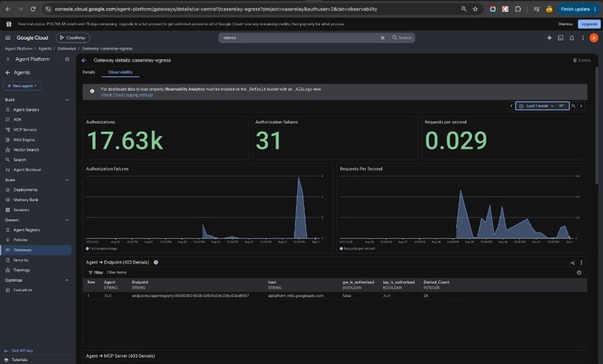This screenshot has height=364, width=603.
Task: Open Policies in sidebar
Action: (x=20, y=239)
